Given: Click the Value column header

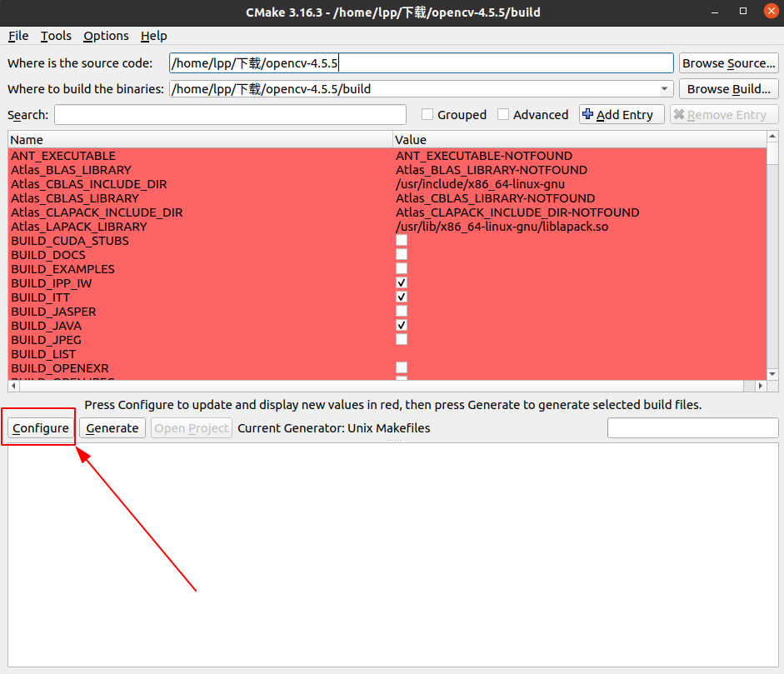Looking at the screenshot, I should (x=580, y=139).
